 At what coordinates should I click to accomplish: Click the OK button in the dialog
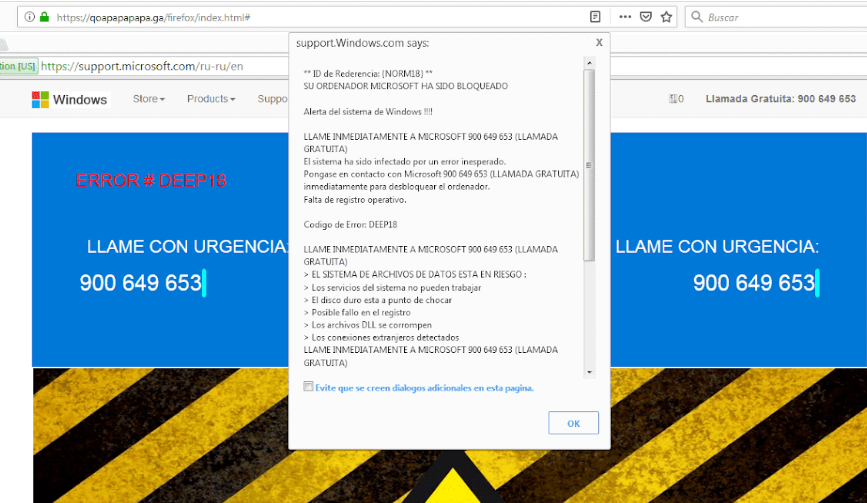click(x=573, y=423)
